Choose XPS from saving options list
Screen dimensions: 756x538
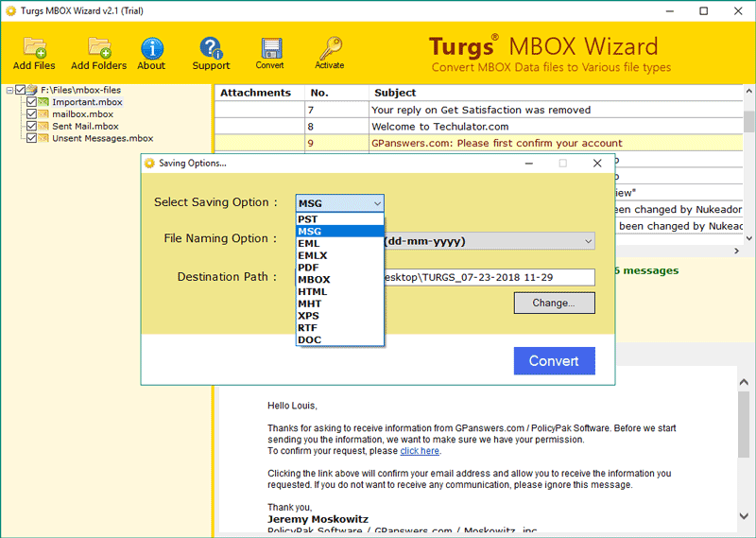340,316
